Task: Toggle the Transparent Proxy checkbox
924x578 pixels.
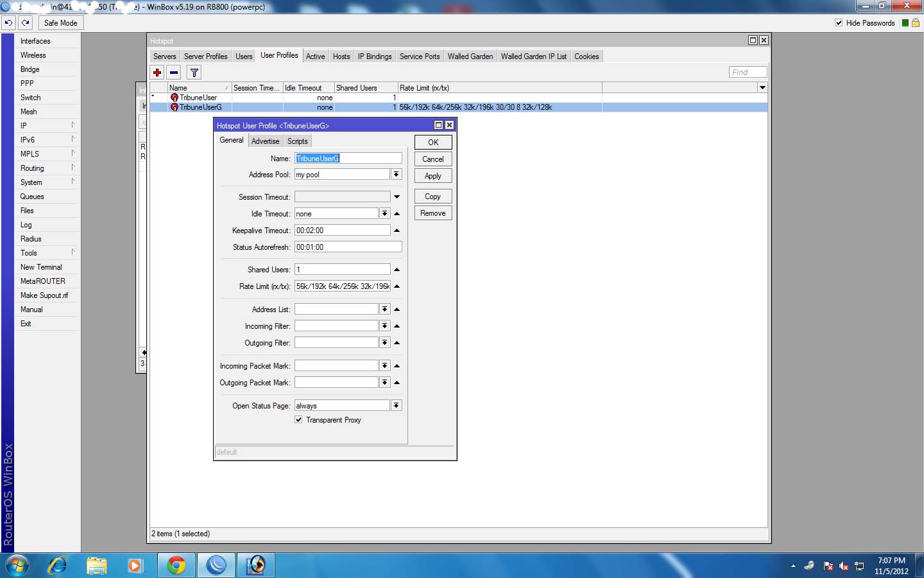Action: [298, 420]
